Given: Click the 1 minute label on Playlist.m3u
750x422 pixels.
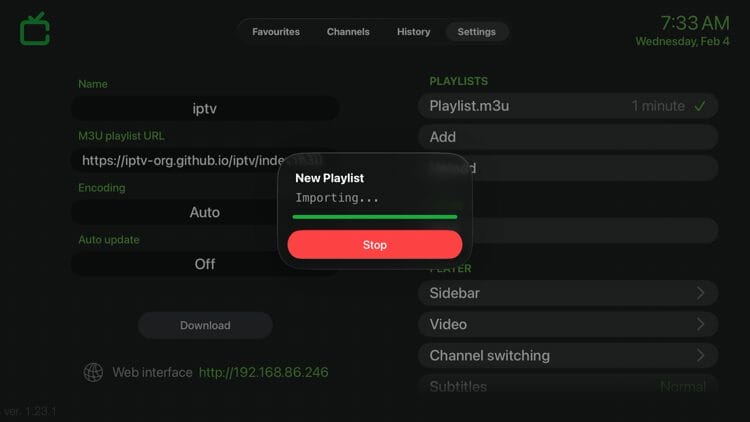Looking at the screenshot, I should [658, 106].
